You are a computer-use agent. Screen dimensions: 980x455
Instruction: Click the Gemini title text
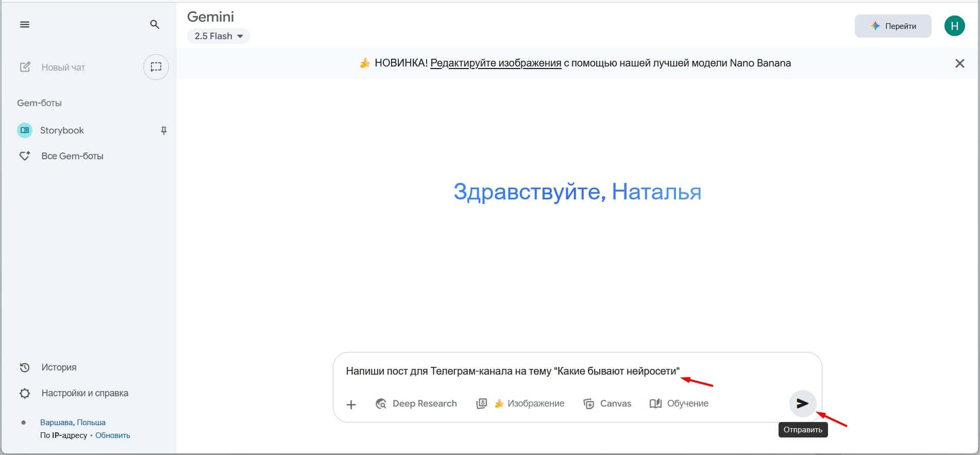click(210, 16)
